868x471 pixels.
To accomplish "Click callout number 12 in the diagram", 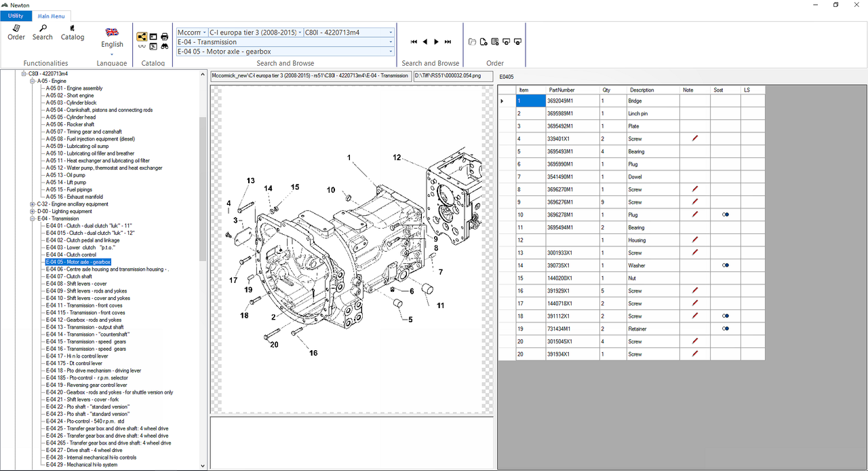I will click(x=397, y=157).
